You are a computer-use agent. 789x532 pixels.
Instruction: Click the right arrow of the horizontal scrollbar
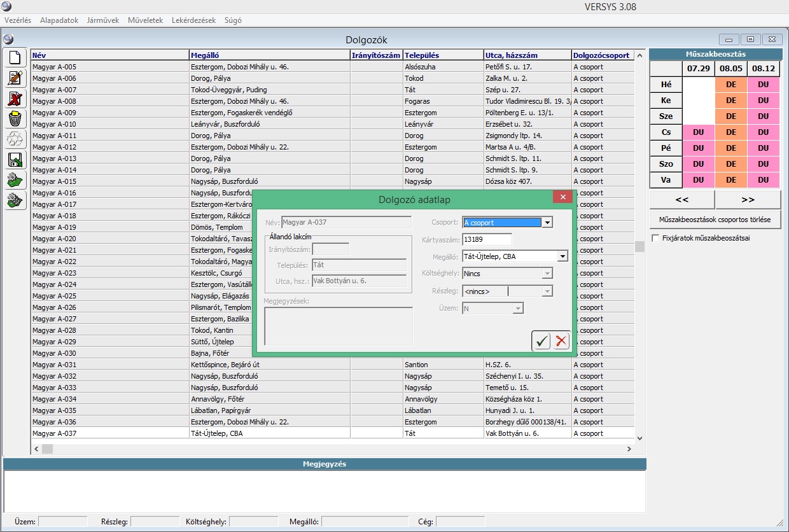pyautogui.click(x=629, y=449)
